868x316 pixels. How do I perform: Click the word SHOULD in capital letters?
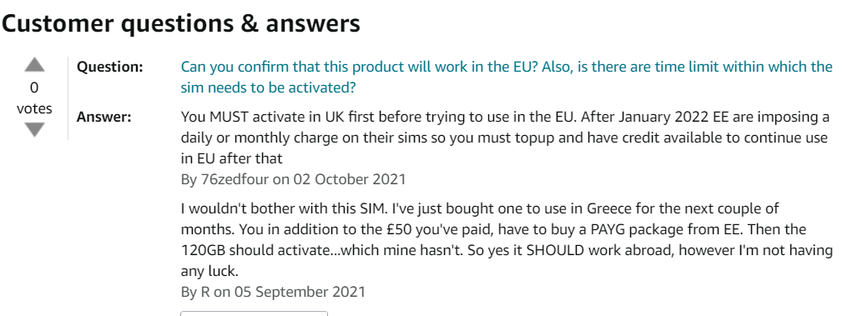pyautogui.click(x=555, y=250)
